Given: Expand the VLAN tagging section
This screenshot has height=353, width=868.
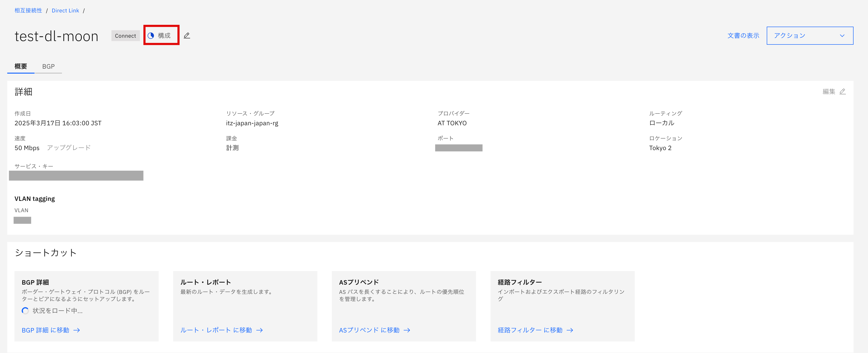Looking at the screenshot, I should 34,199.
